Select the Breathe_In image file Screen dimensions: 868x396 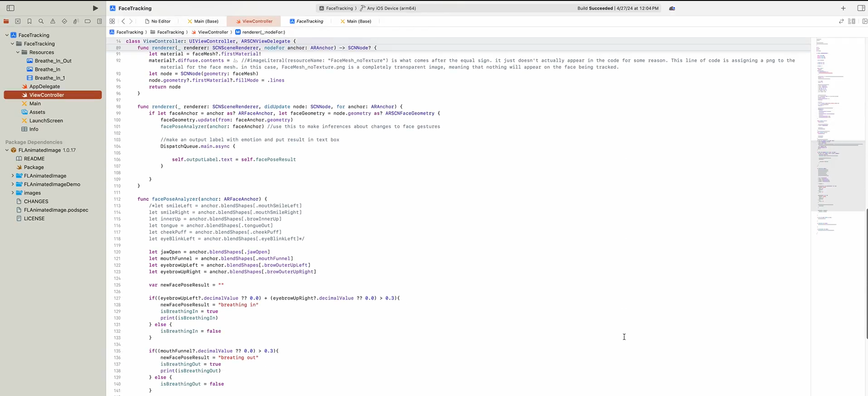point(47,69)
